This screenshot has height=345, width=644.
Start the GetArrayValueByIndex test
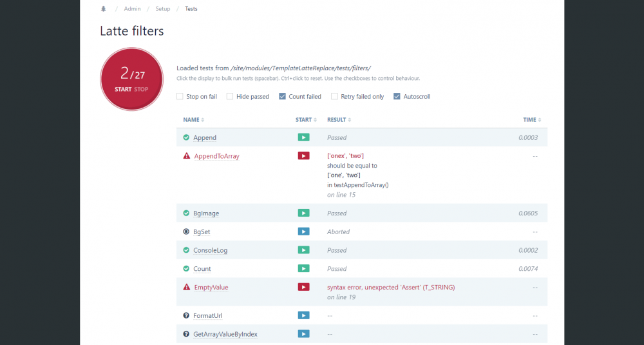click(303, 334)
